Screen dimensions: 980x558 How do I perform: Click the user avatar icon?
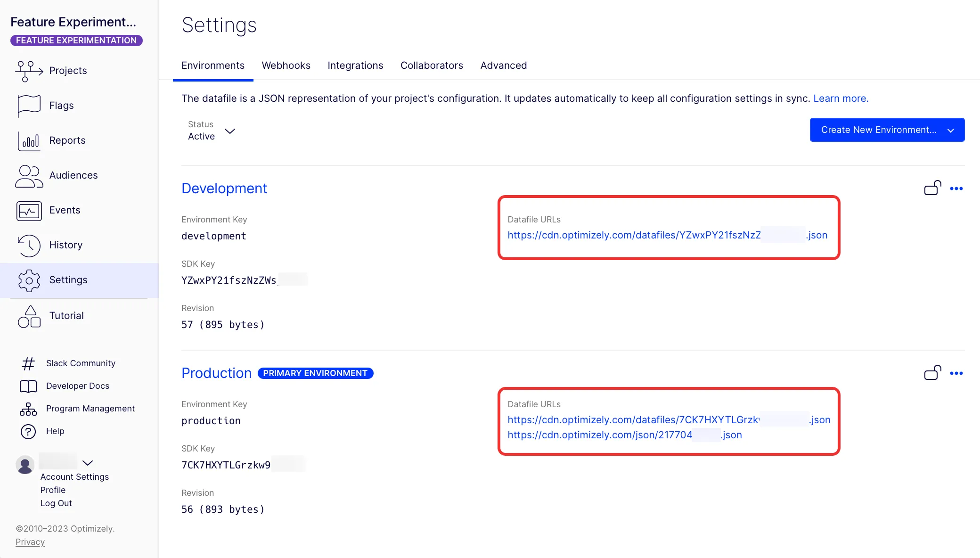pyautogui.click(x=25, y=465)
